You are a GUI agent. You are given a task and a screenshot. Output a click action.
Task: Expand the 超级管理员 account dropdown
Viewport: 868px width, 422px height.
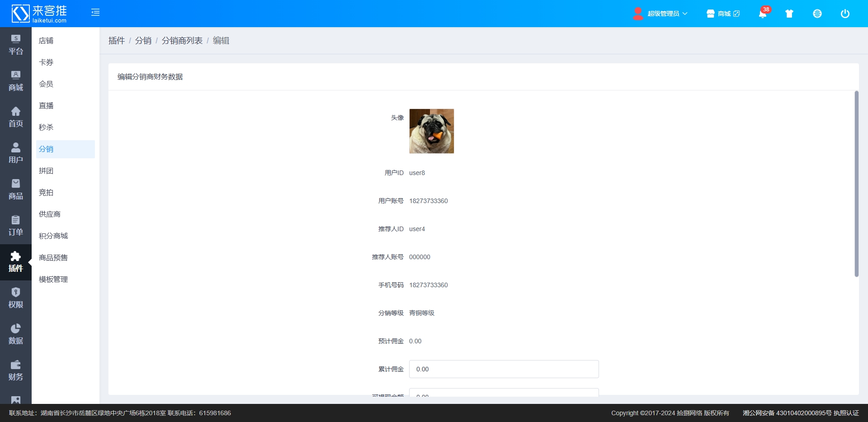coord(663,14)
